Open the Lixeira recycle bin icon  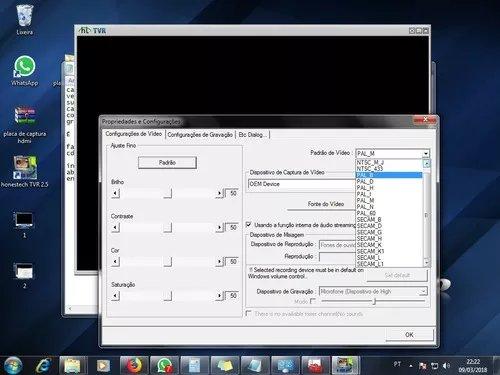24,19
